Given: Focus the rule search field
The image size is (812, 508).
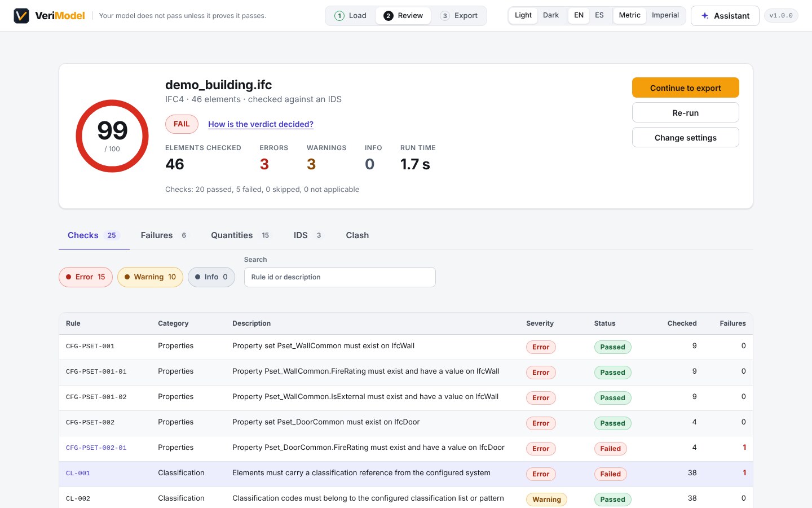Looking at the screenshot, I should (339, 277).
